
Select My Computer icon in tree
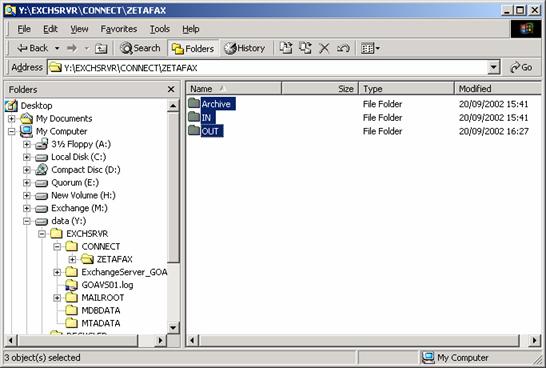point(26,131)
